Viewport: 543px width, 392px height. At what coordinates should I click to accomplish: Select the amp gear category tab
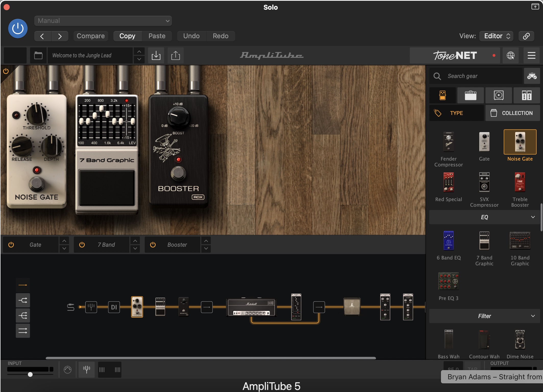pos(471,95)
